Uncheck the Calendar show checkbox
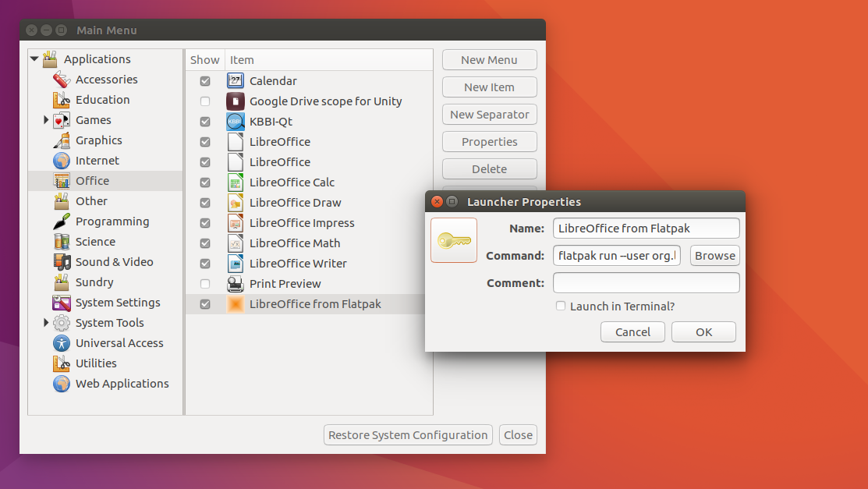868x489 pixels. click(x=205, y=81)
